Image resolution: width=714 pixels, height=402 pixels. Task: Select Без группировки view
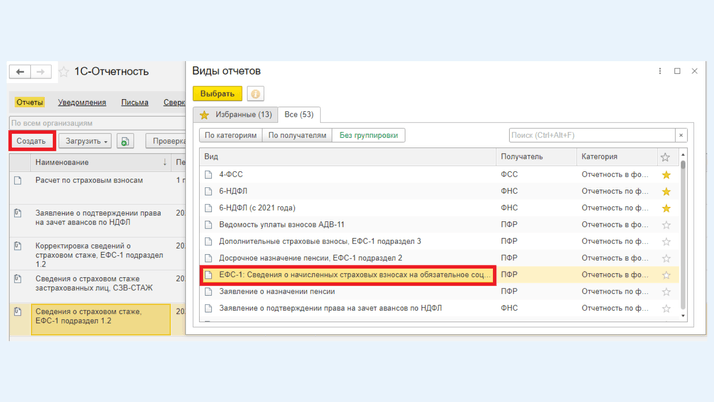[368, 135]
